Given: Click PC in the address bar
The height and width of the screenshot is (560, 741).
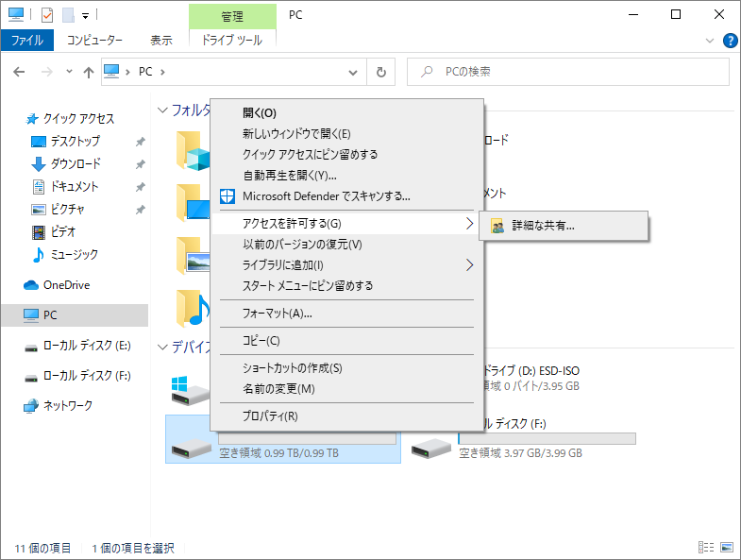Looking at the screenshot, I should 145,72.
